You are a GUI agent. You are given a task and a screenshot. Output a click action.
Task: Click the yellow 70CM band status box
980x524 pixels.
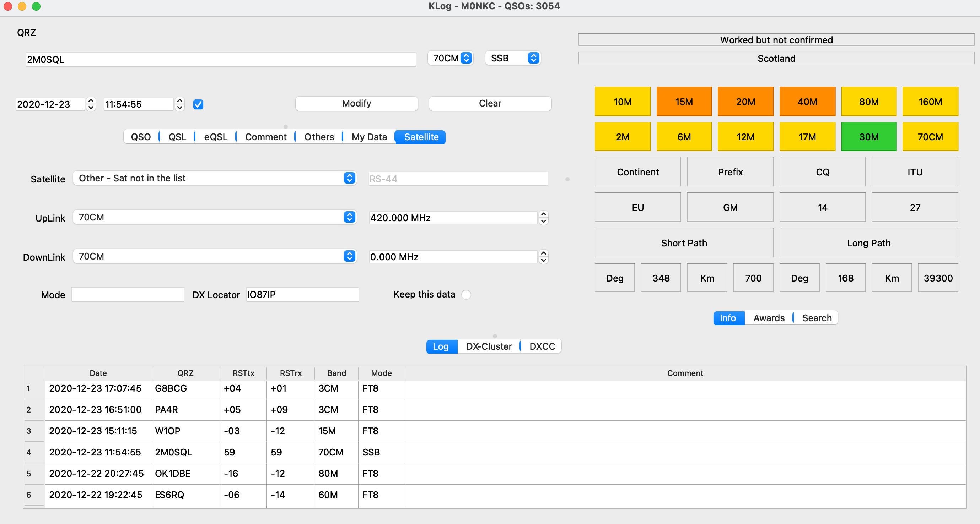click(930, 137)
